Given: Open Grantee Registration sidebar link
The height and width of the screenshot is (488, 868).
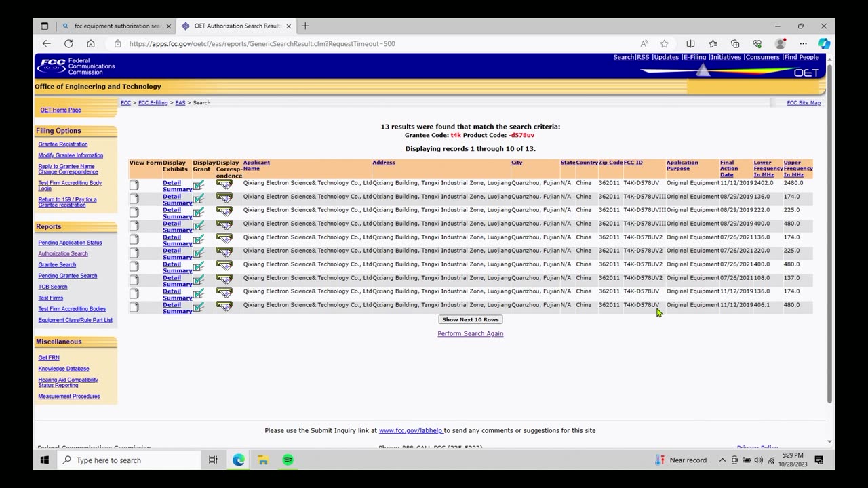Looking at the screenshot, I should click(x=63, y=144).
